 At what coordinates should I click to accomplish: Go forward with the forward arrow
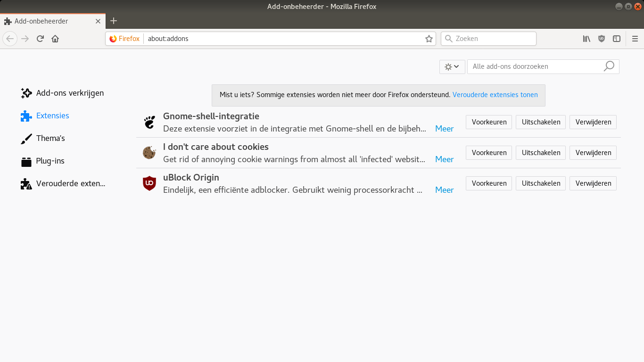[x=25, y=39]
